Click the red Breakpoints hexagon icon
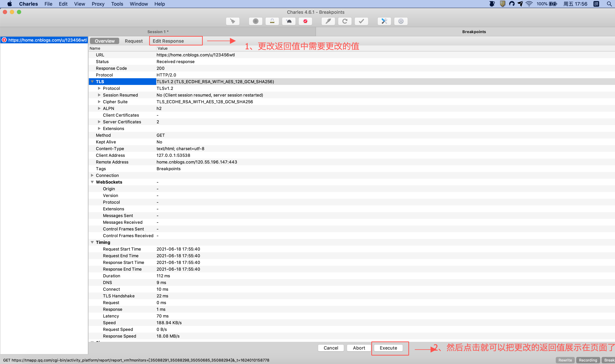The width and height of the screenshot is (615, 364). pyautogui.click(x=305, y=21)
